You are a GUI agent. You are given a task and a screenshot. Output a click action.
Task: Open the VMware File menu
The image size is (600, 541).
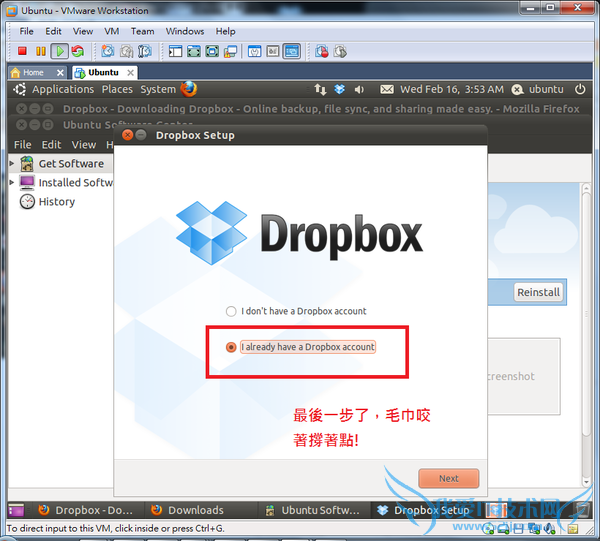tap(26, 31)
